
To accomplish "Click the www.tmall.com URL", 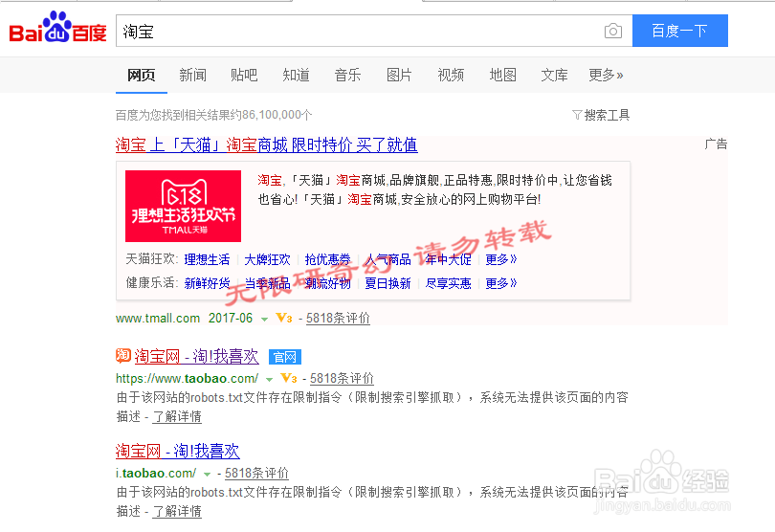I will coord(158,318).
